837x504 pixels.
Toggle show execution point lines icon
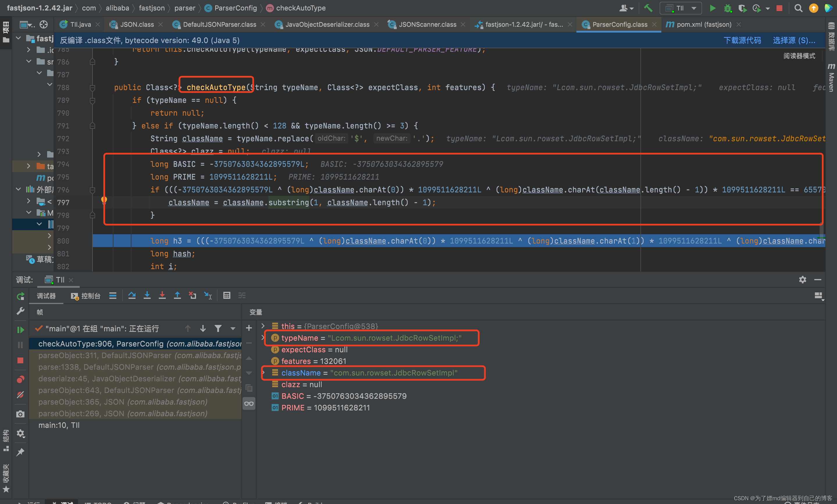(x=113, y=295)
